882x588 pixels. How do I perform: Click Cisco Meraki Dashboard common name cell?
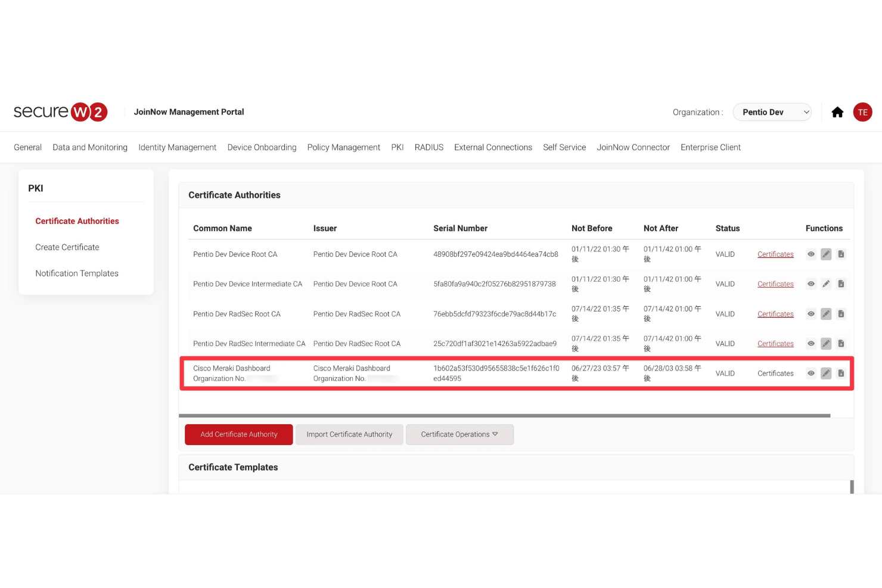(x=235, y=374)
